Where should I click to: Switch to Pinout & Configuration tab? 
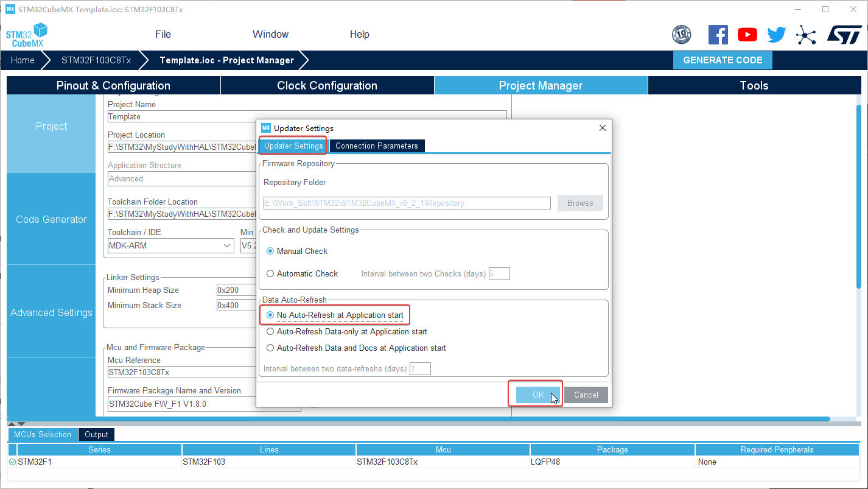coord(113,86)
